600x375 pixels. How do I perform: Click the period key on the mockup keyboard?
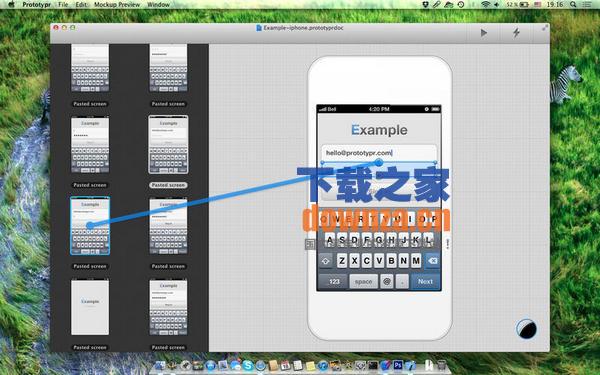[402, 282]
